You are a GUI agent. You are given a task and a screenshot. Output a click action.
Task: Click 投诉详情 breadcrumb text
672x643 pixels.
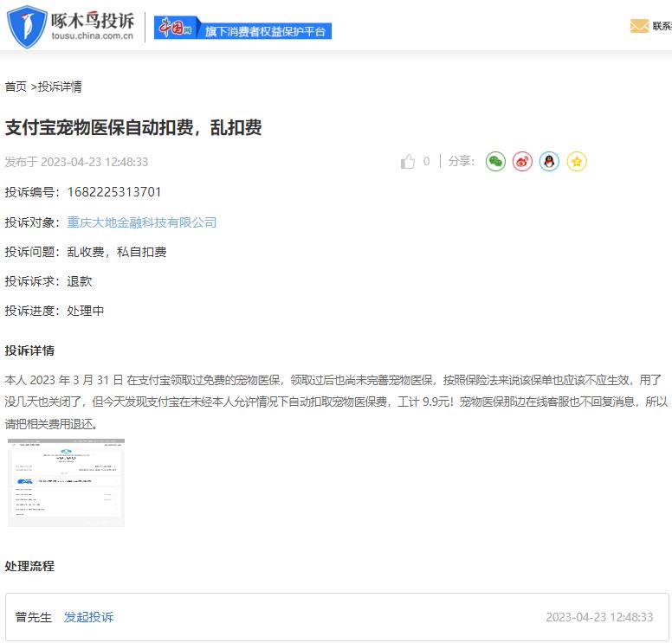point(60,87)
